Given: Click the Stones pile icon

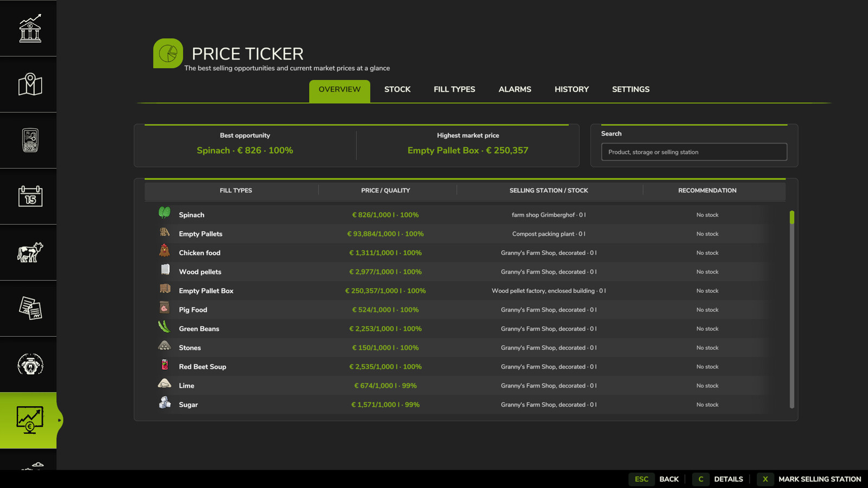Looking at the screenshot, I should [164, 345].
